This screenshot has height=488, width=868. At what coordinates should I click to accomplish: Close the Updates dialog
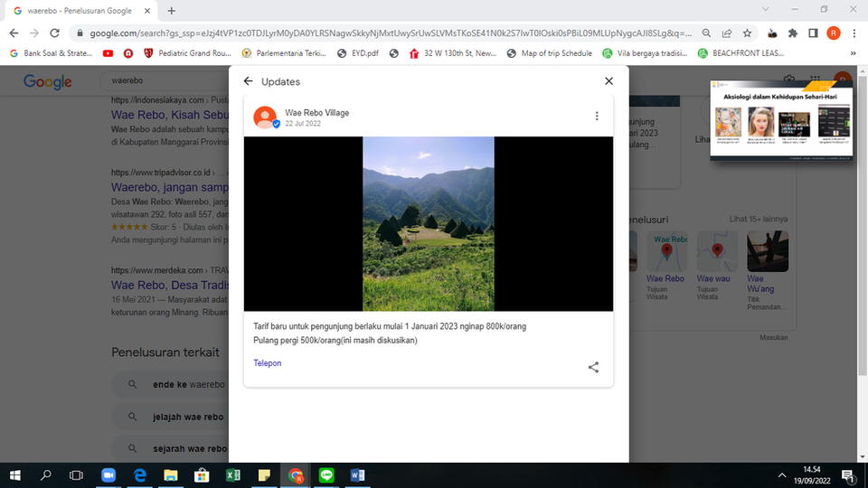[x=609, y=81]
